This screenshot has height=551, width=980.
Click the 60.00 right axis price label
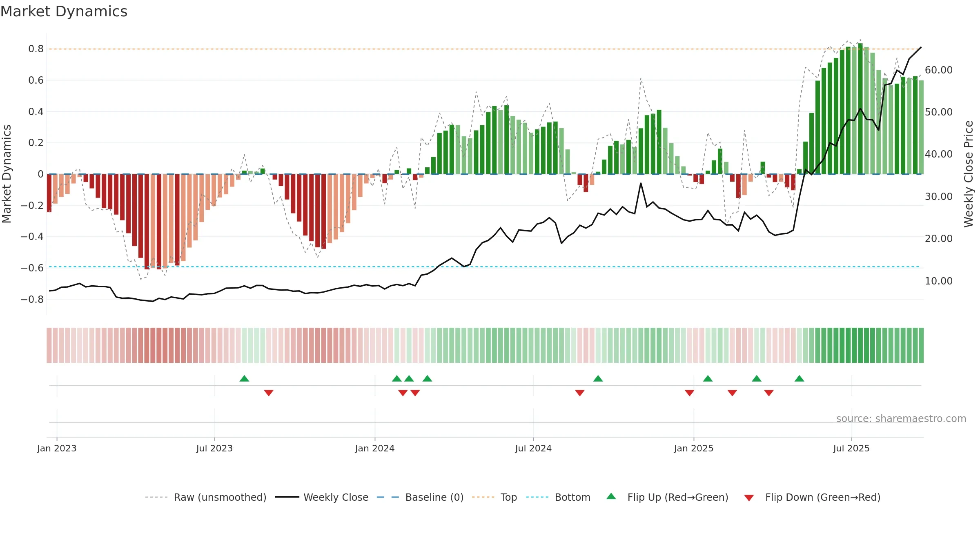coord(939,70)
